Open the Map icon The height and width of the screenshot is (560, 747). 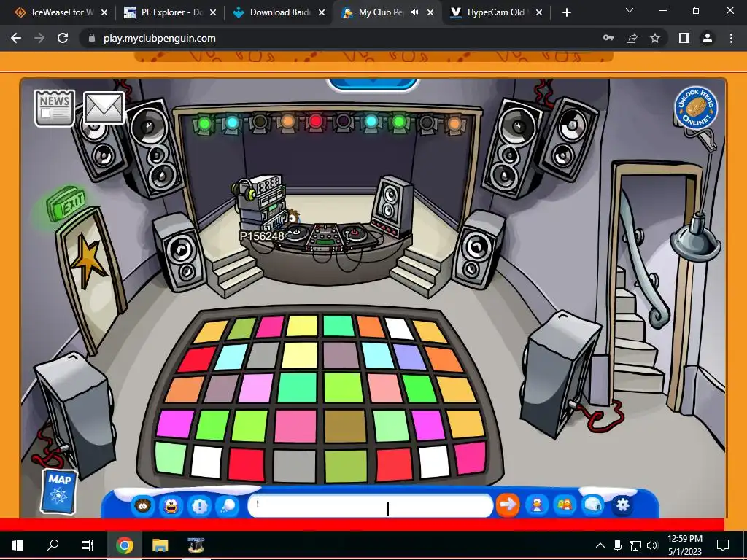click(x=59, y=491)
